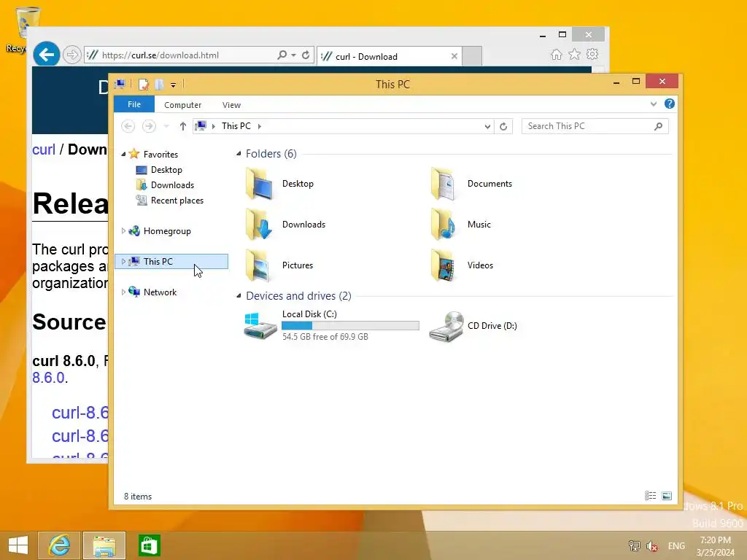
Task: Click the Local Disk (C:) usage bar
Action: pyautogui.click(x=351, y=326)
